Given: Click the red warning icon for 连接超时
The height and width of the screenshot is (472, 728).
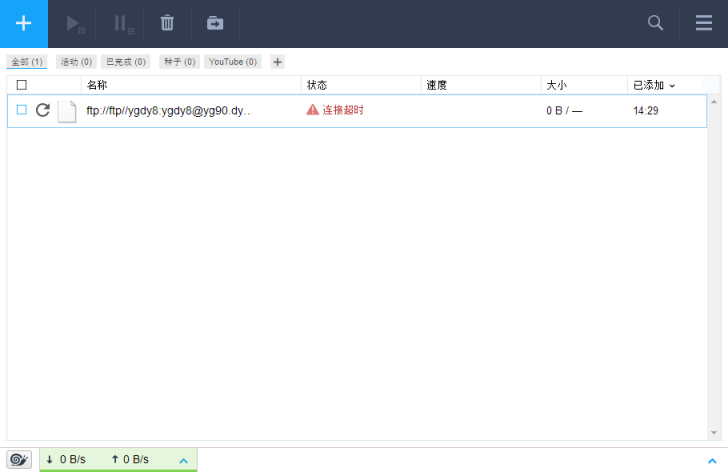Looking at the screenshot, I should pyautogui.click(x=312, y=110).
